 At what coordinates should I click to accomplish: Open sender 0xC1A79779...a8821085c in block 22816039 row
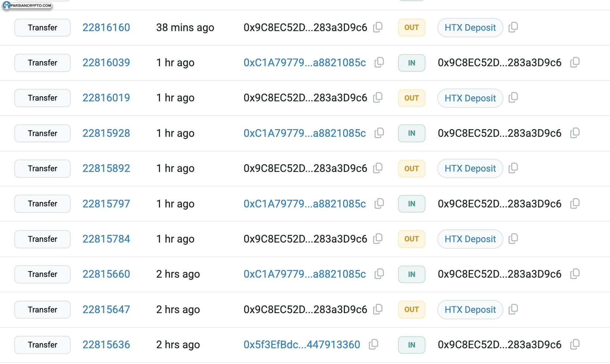click(305, 63)
